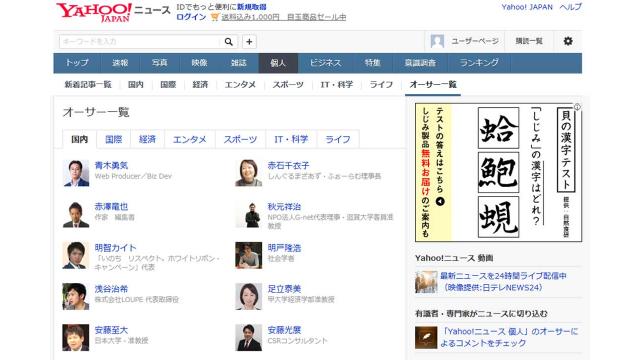Open the settings gear icon
Viewport: 640px width, 360px height.
568,41
